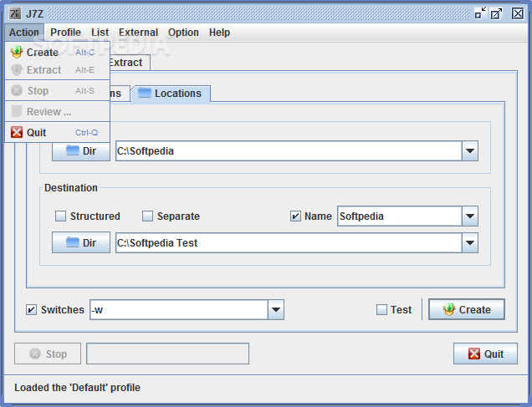The image size is (532, 407).
Task: Click the iconify window icon in title bar
Action: tap(480, 13)
